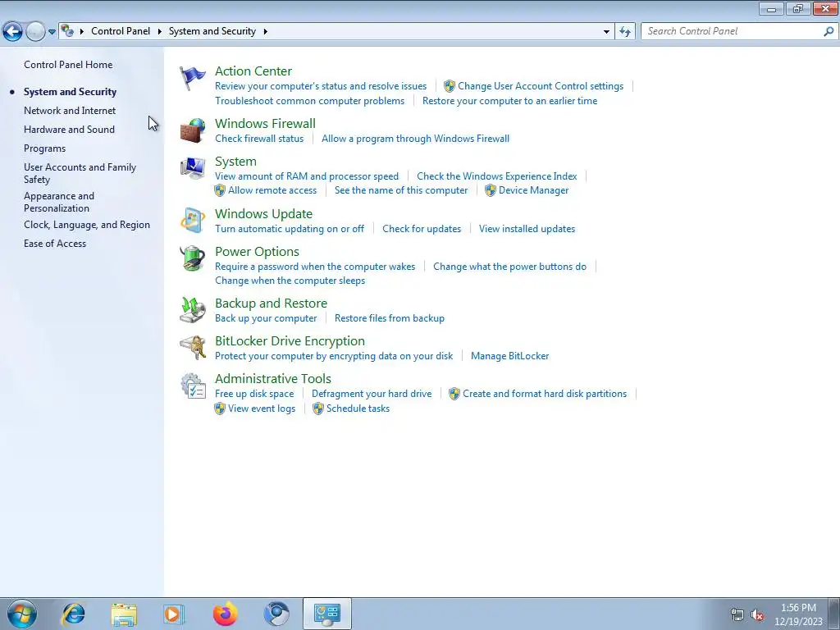Image resolution: width=840 pixels, height=630 pixels.
Task: Click Turn automatic updating on or off
Action: click(290, 229)
